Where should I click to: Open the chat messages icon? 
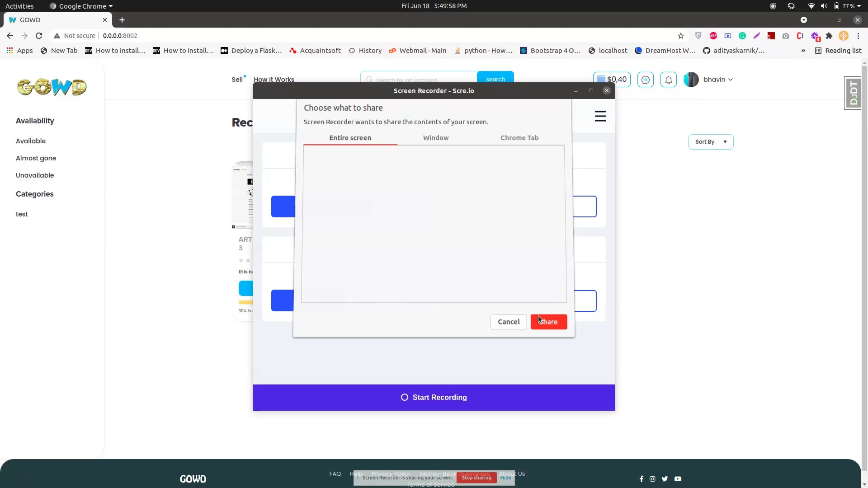[x=645, y=80]
